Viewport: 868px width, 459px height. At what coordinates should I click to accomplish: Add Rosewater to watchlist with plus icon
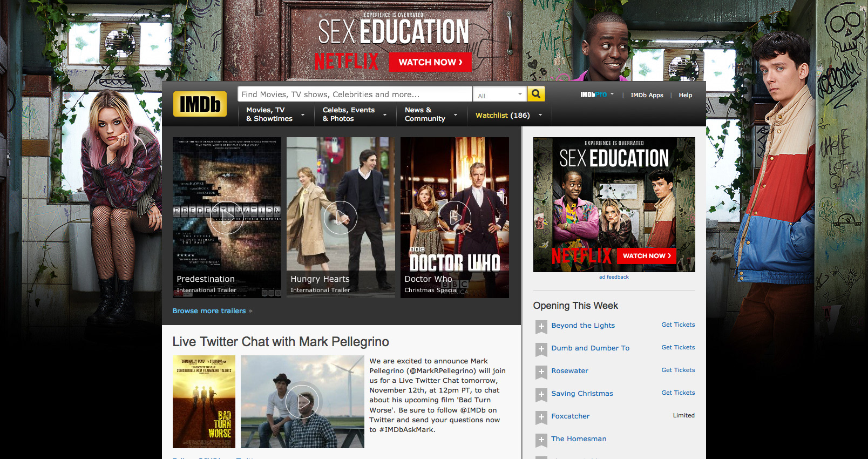(541, 372)
